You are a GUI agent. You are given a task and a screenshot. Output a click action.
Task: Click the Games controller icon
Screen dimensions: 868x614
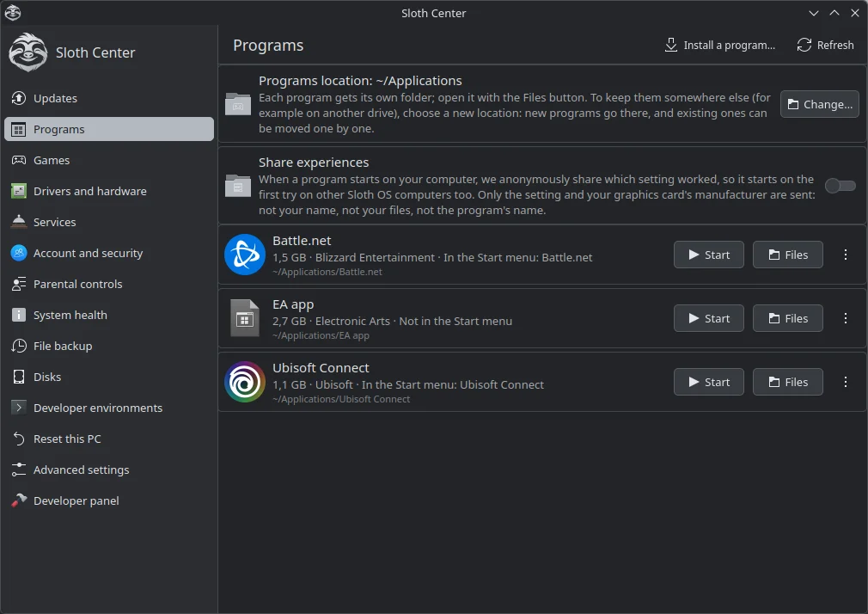[19, 160]
